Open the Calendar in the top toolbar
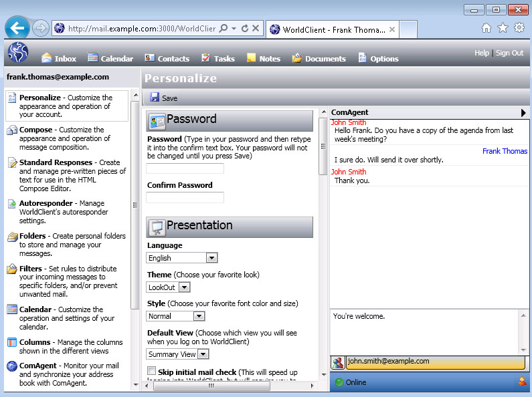The image size is (532, 397). coord(110,58)
